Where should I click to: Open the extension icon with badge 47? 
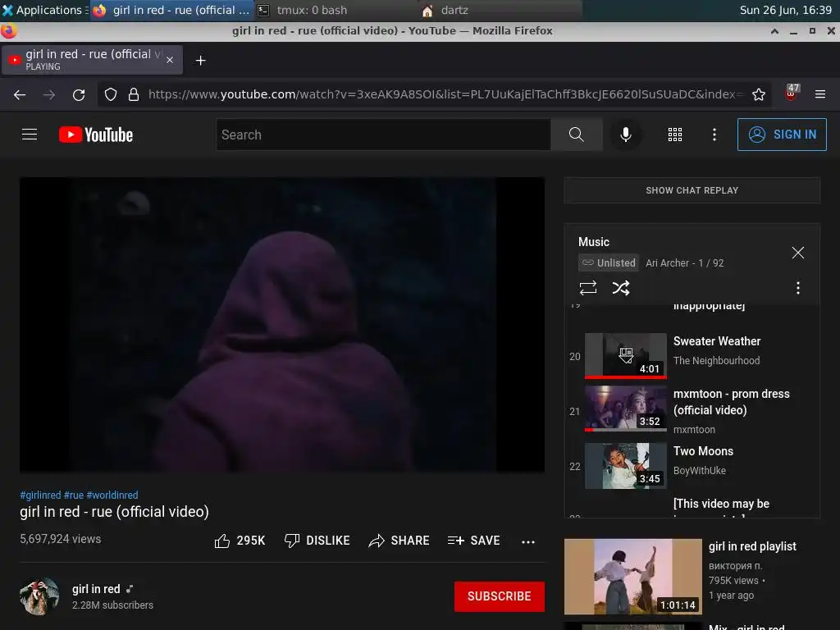792,93
